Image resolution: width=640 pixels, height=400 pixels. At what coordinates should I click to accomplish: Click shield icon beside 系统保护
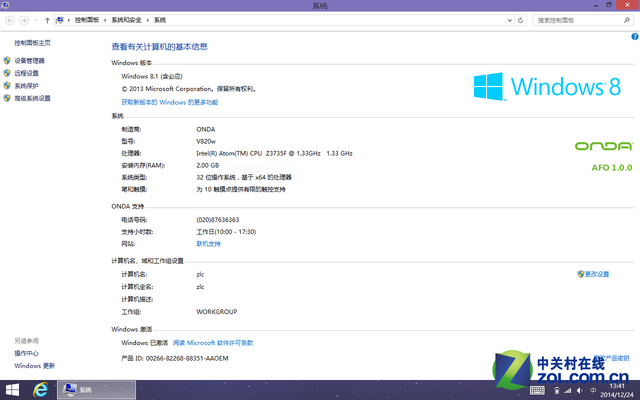(x=7, y=86)
